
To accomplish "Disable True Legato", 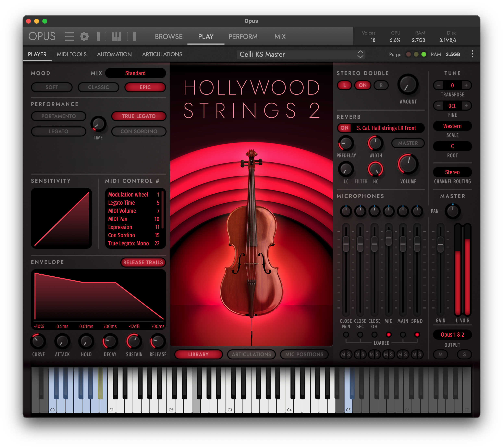I will (x=139, y=116).
